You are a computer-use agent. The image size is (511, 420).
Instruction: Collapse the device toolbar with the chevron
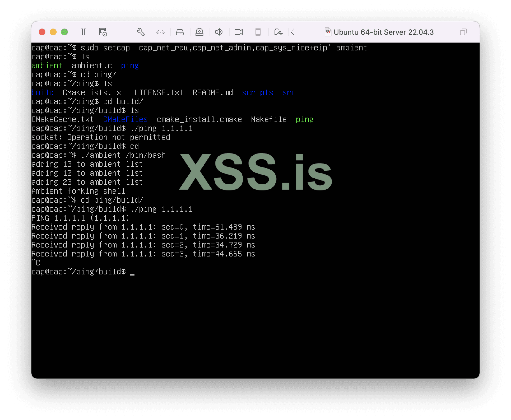point(292,32)
